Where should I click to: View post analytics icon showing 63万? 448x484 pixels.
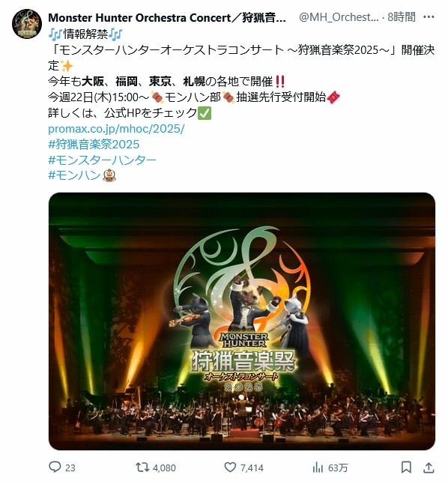pyautogui.click(x=318, y=468)
